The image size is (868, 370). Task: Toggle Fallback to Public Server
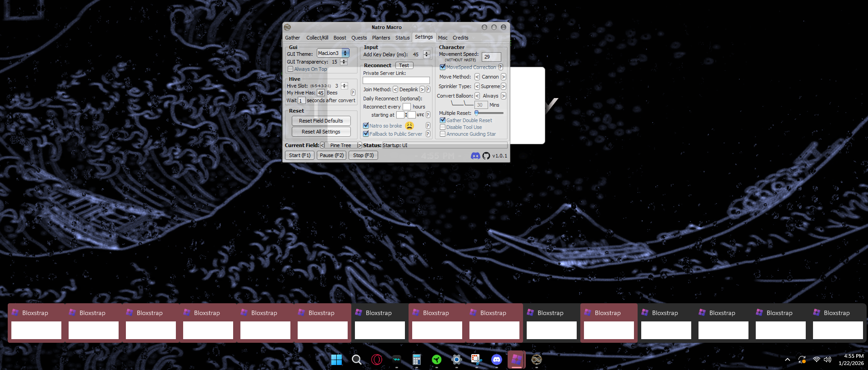[x=366, y=134]
